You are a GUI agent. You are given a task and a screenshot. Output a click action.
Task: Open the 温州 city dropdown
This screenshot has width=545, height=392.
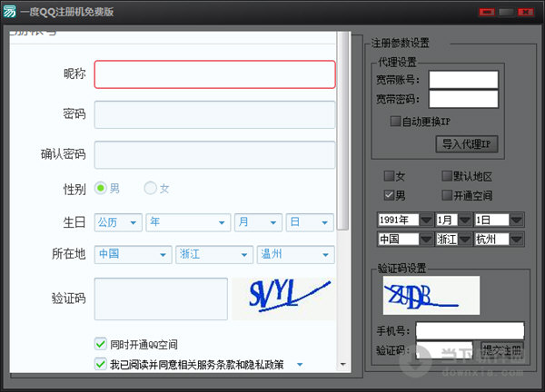(x=296, y=254)
